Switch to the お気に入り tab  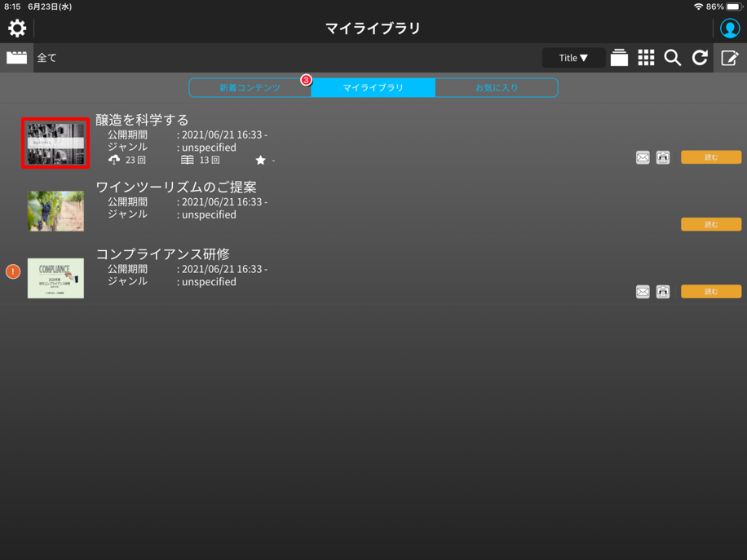pos(496,87)
